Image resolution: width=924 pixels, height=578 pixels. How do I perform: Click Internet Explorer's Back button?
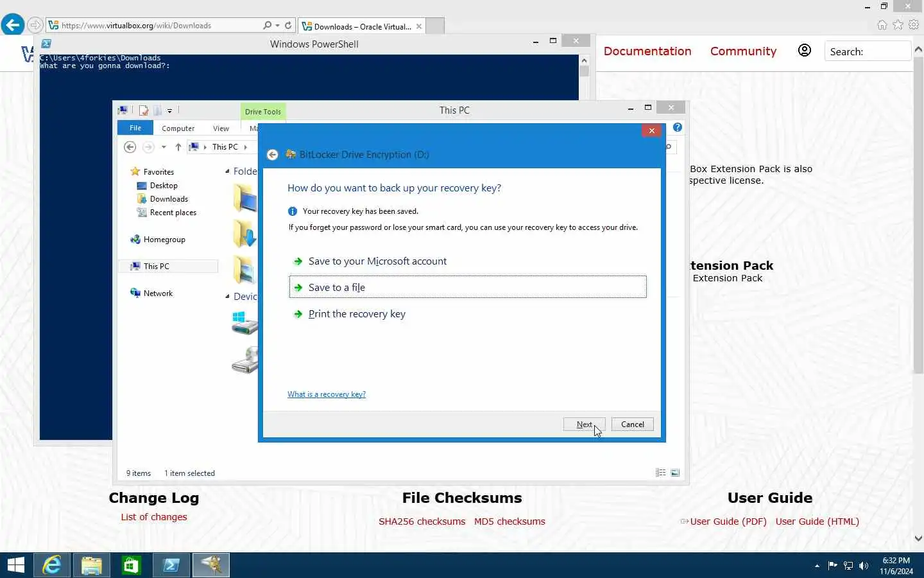click(12, 25)
